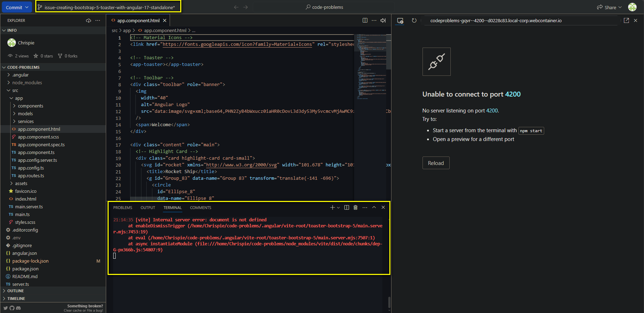This screenshot has width=644, height=313.
Task: Open the Share menu
Action: coord(609,7)
